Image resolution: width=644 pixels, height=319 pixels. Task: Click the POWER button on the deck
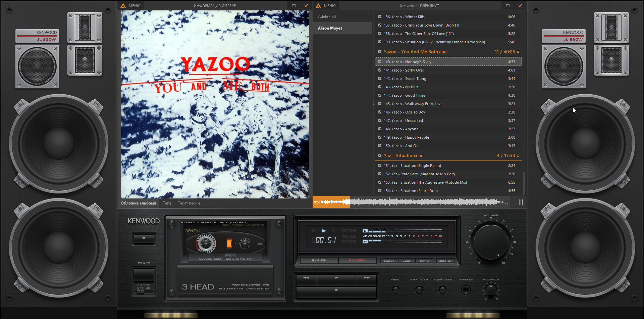click(x=144, y=275)
